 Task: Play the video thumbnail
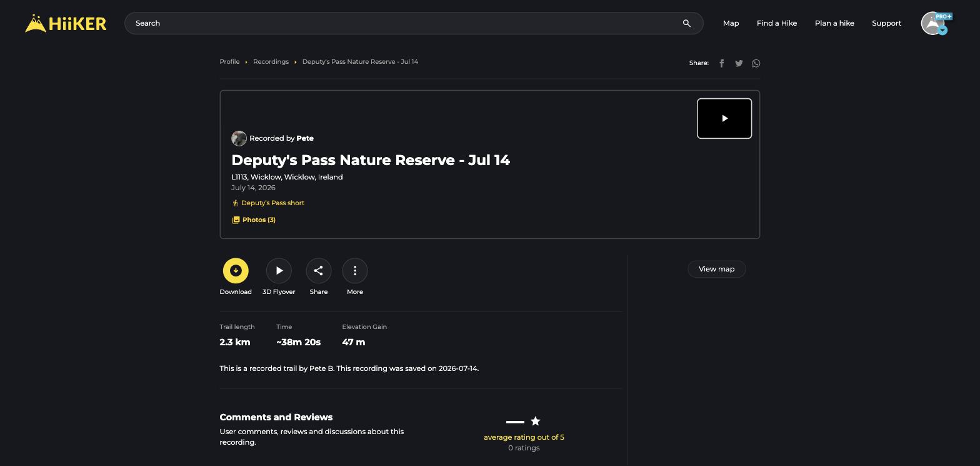[x=724, y=118]
